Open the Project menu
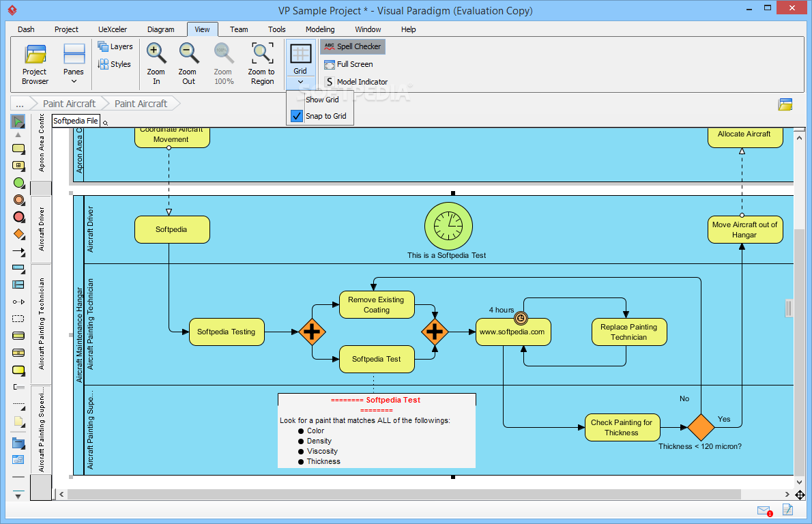 pyautogui.click(x=66, y=29)
